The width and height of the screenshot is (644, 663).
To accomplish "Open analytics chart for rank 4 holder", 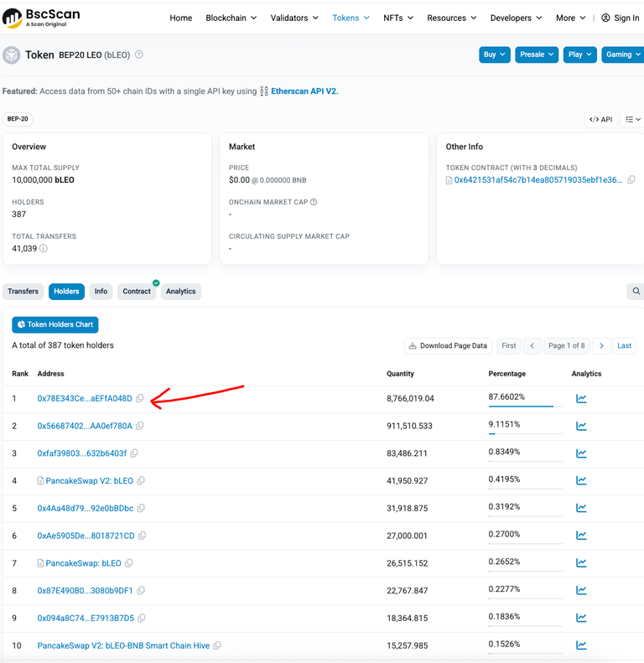I will 581,480.
